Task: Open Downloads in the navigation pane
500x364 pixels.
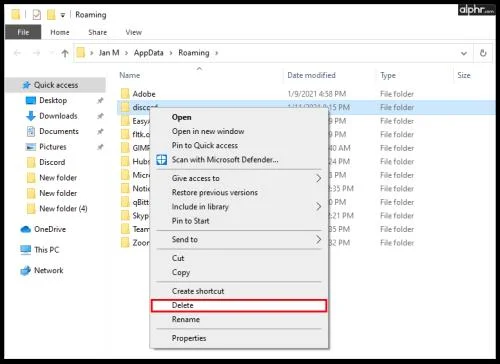Action: pos(58,116)
